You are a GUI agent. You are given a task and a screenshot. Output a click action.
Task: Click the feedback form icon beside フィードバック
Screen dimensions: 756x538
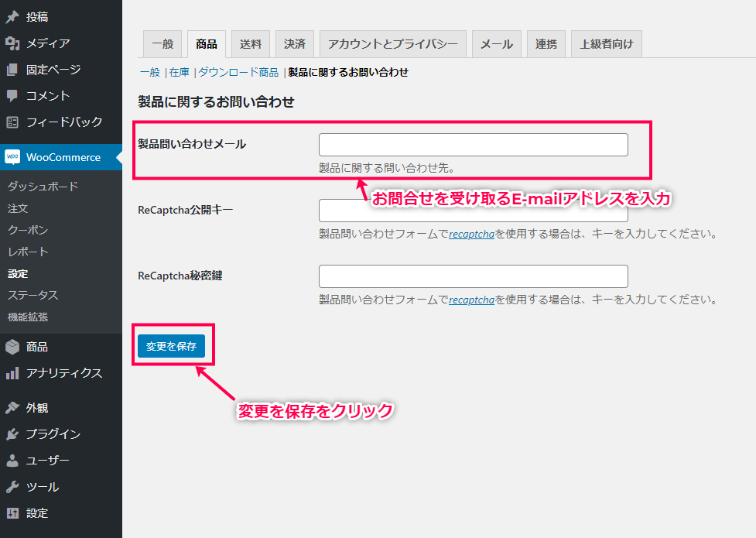tap(12, 122)
